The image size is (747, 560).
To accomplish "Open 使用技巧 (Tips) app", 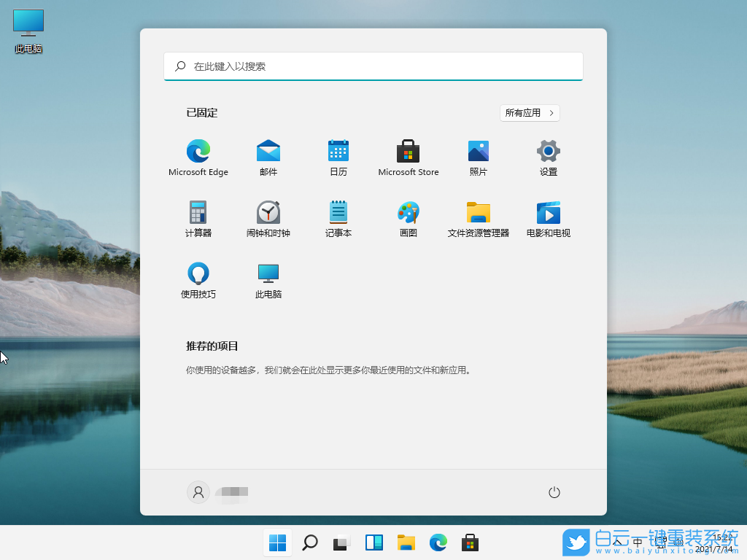I will coord(198,275).
